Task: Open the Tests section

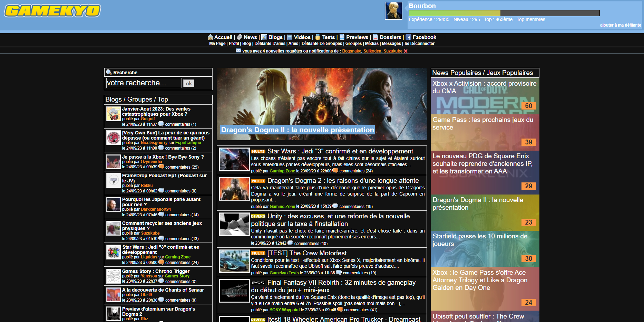Action: 328,37
